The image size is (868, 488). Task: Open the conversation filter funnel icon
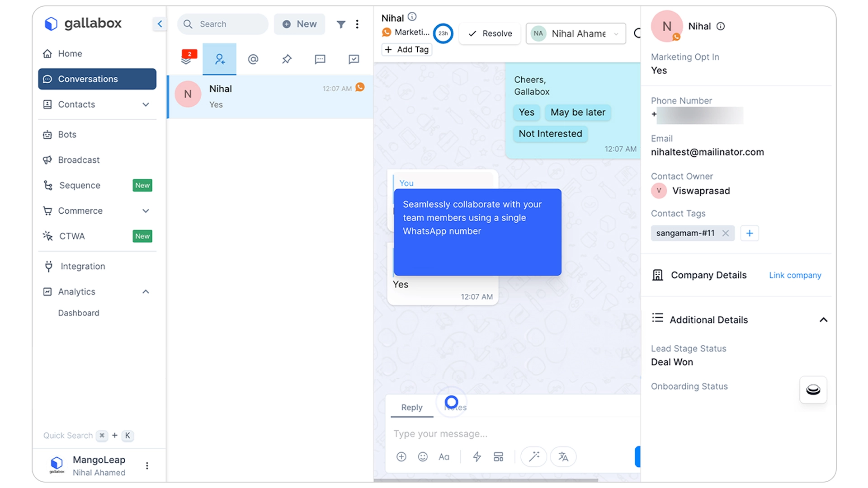tap(341, 24)
